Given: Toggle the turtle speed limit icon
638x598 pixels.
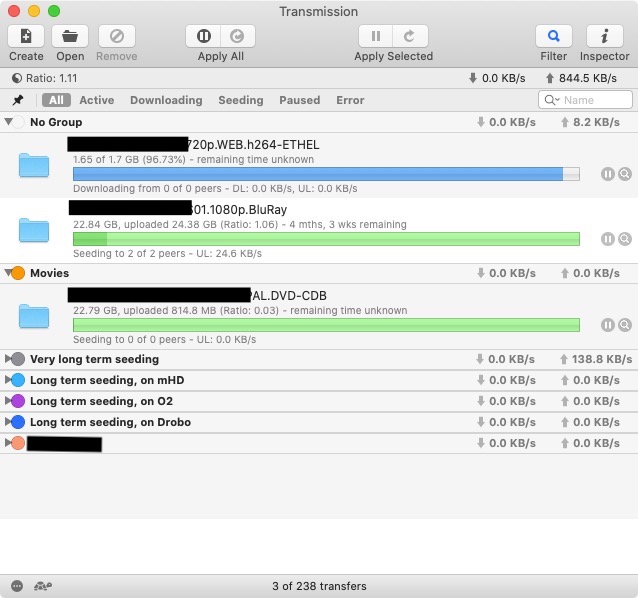Looking at the screenshot, I should point(43,586).
